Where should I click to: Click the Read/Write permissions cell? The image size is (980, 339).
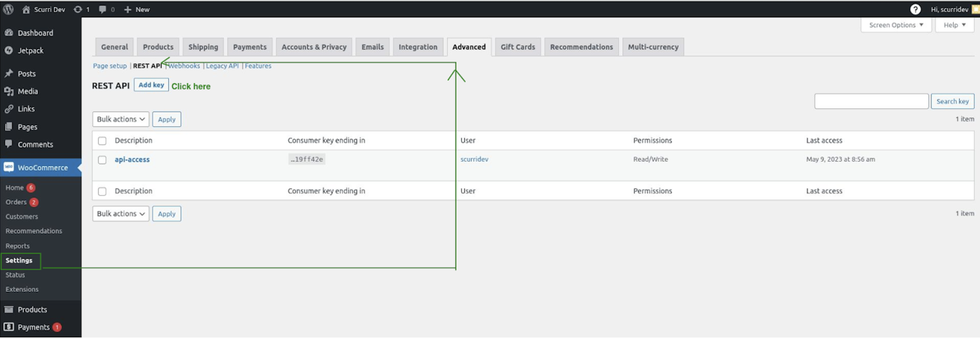point(650,159)
